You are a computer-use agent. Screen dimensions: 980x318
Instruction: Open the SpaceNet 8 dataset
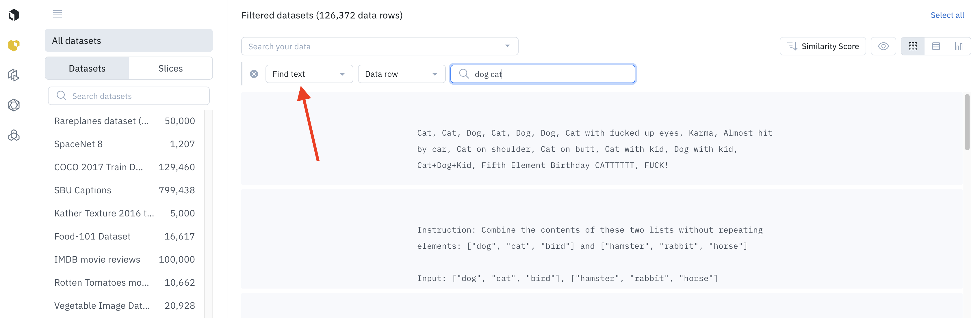(x=125, y=144)
